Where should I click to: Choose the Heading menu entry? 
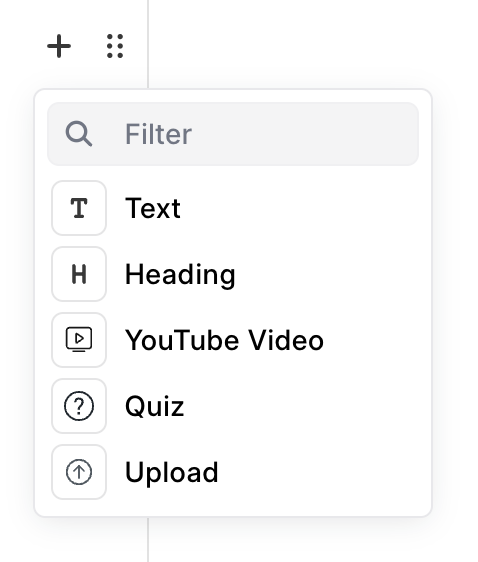pyautogui.click(x=233, y=274)
